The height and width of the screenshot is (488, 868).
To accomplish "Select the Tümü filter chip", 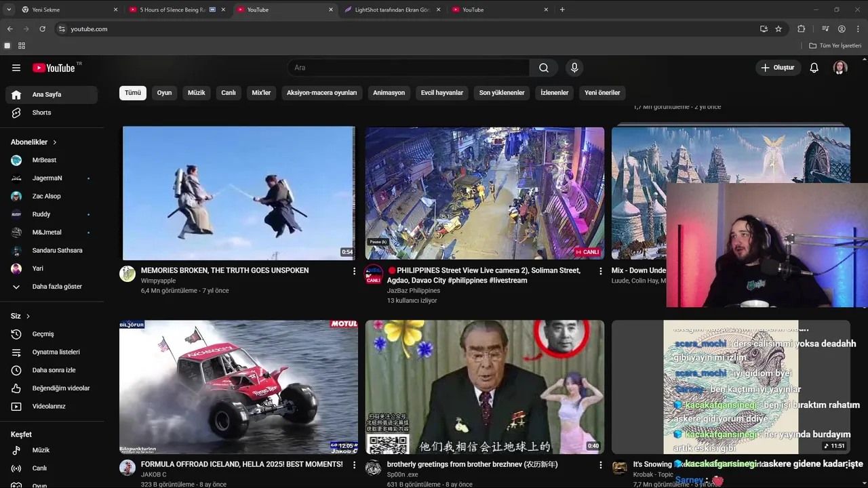I will click(133, 93).
